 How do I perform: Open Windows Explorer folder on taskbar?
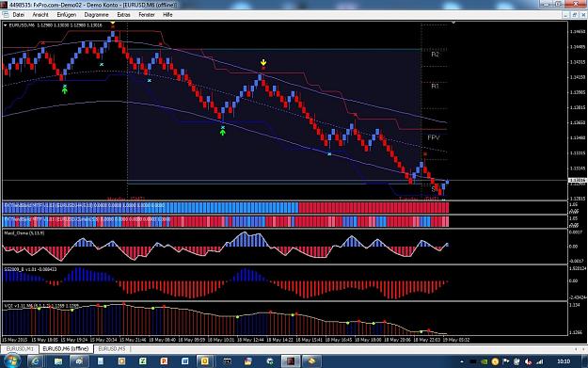(x=58, y=361)
